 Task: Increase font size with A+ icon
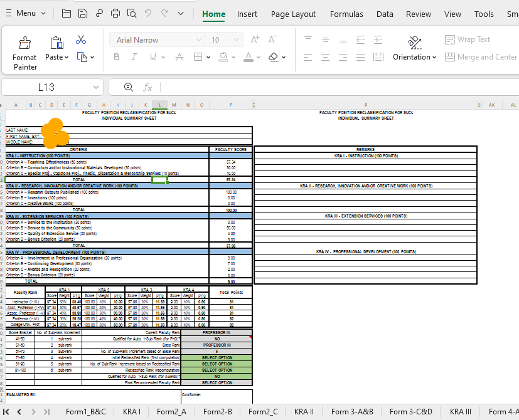[255, 39]
